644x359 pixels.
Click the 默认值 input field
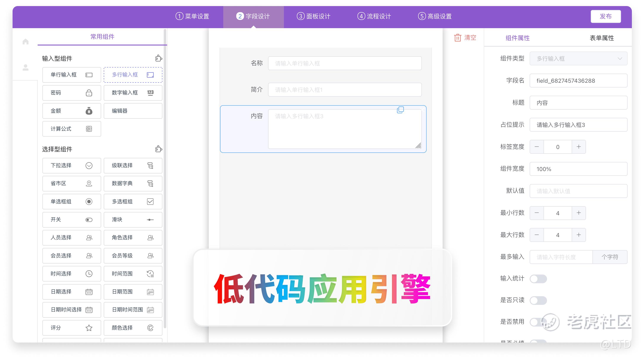(578, 191)
